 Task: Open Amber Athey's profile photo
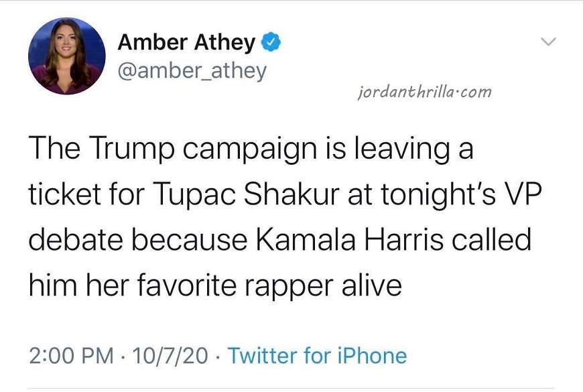click(x=67, y=56)
